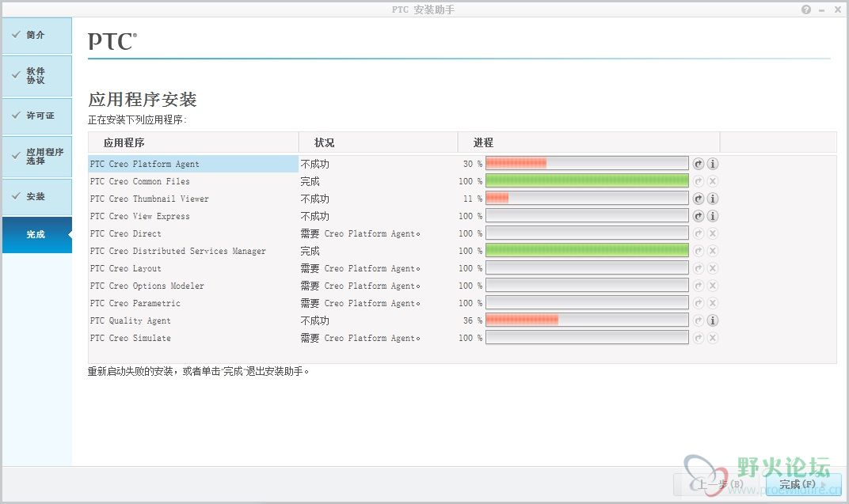The width and height of the screenshot is (849, 504).
Task: Cancel icon in PTC Creo Simulate row
Action: click(x=713, y=337)
